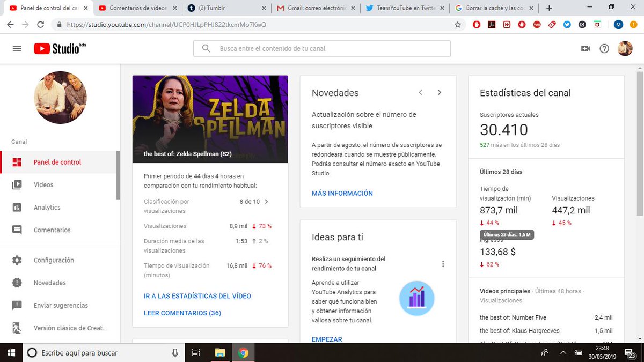Image resolution: width=644 pixels, height=362 pixels.
Task: Open the account avatar menu
Action: coord(625,48)
